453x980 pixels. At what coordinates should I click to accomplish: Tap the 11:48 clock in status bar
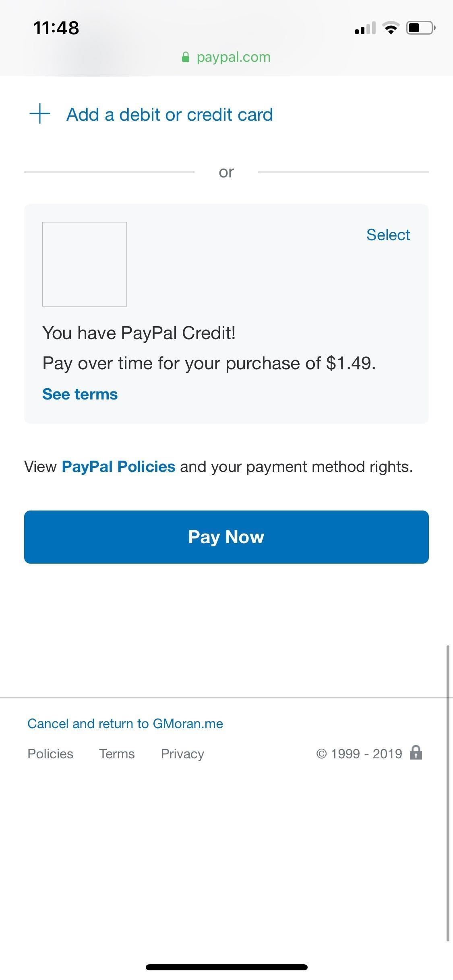coord(56,28)
